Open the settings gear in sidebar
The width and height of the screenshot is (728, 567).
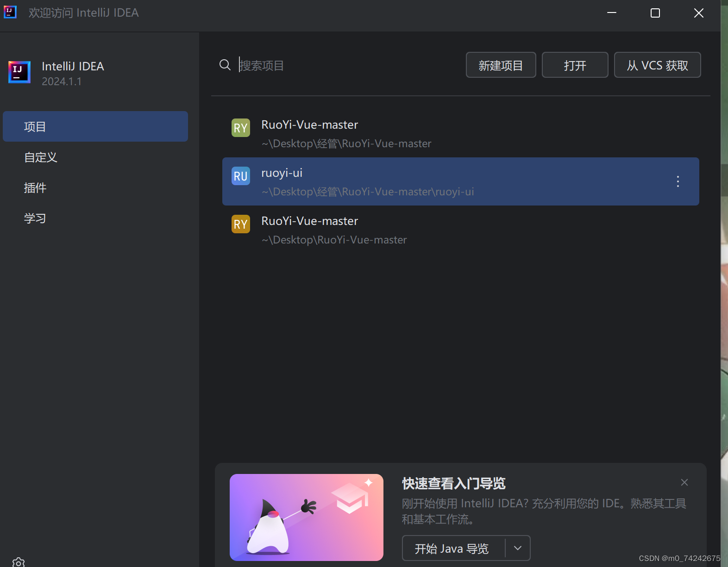19,562
